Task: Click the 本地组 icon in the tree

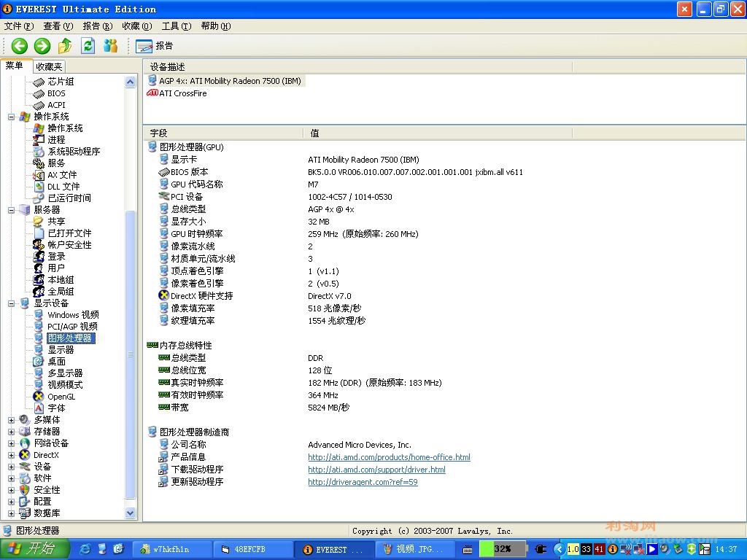Action: click(x=39, y=280)
